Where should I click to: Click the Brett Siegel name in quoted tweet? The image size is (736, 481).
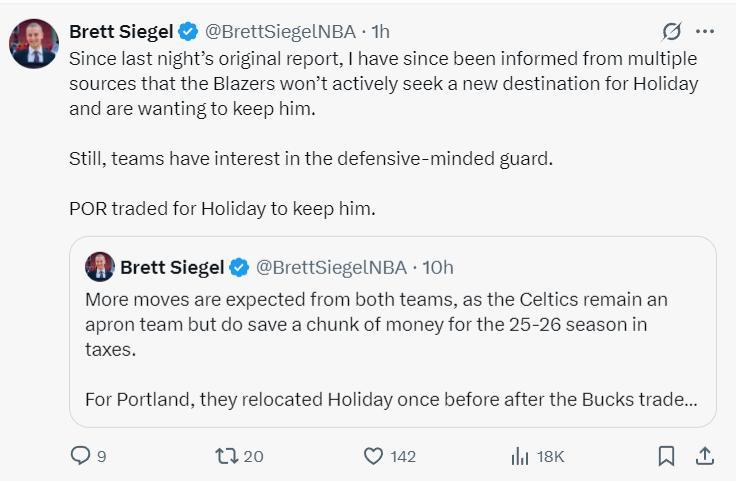pyautogui.click(x=171, y=267)
